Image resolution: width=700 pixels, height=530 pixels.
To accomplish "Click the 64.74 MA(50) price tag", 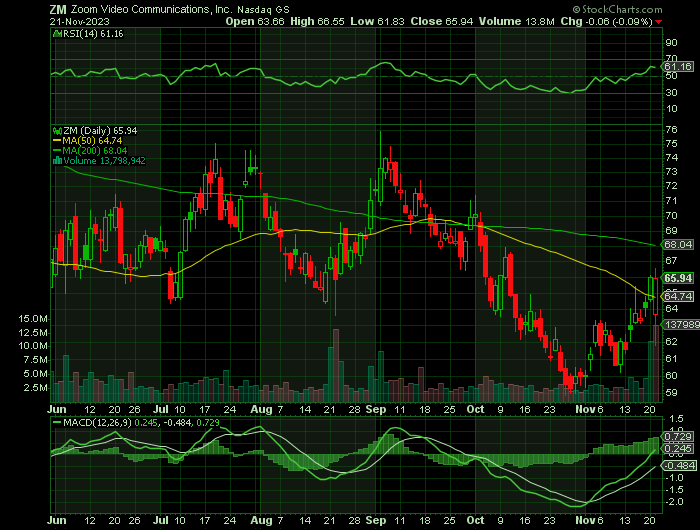I will (x=678, y=296).
